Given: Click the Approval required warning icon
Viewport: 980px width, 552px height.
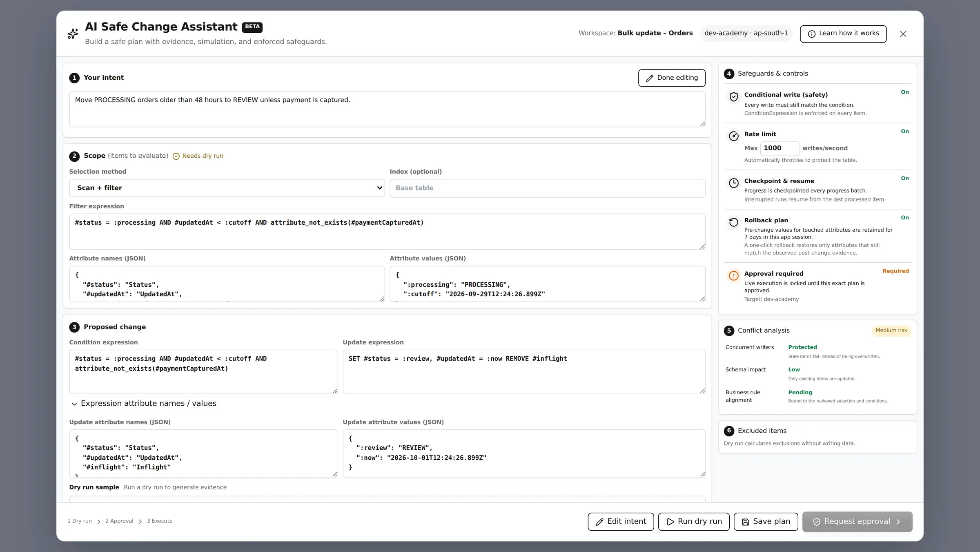Looking at the screenshot, I should 734,276.
